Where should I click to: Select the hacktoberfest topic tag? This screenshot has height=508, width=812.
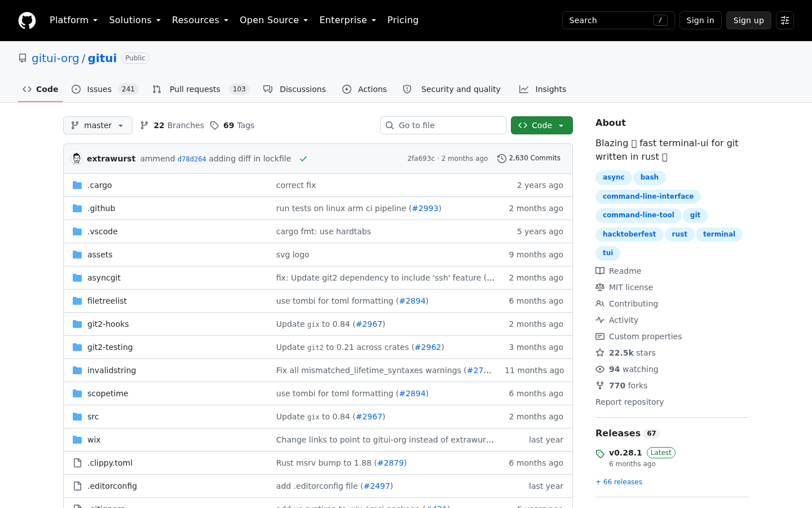pos(629,234)
